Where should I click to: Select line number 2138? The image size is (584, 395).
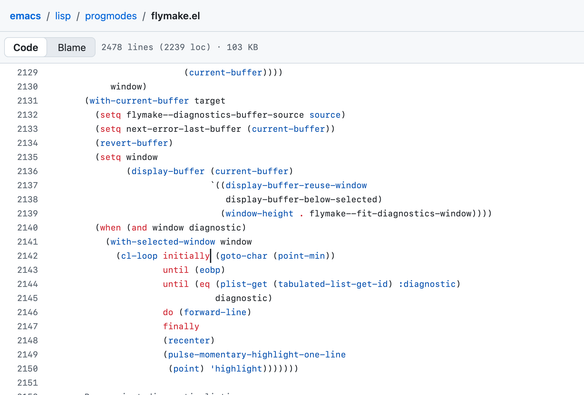click(x=28, y=200)
